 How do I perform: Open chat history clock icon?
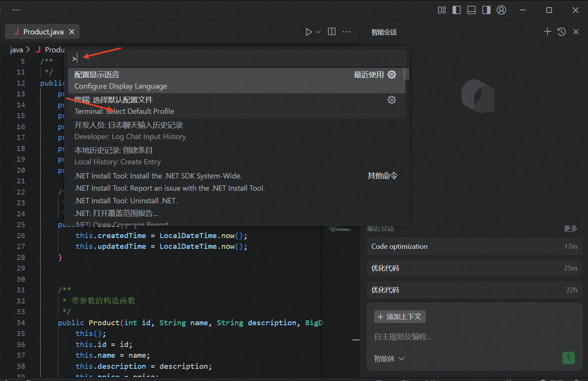pyautogui.click(x=562, y=32)
